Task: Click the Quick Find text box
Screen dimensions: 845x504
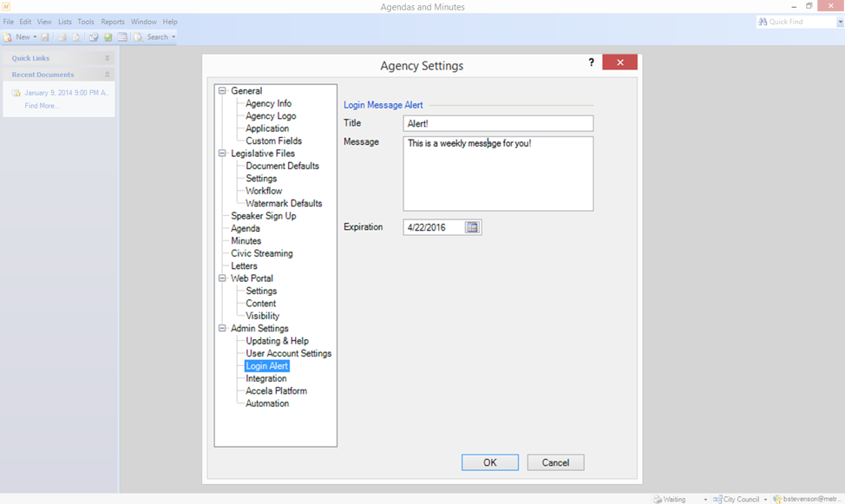Action: coord(802,22)
